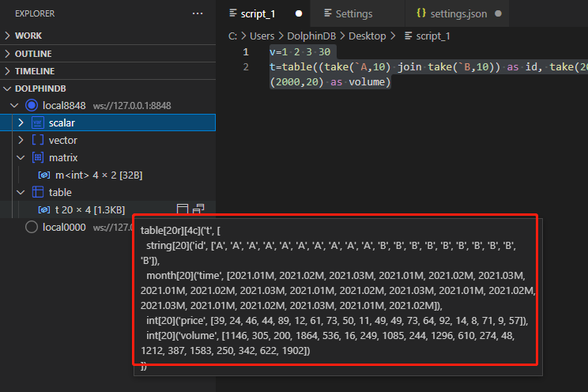588x392 pixels.
Task: Click line number 2 in gutter
Action: pos(246,66)
